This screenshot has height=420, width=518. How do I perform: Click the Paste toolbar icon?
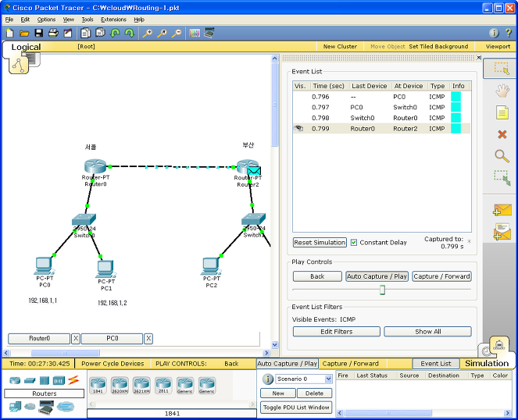click(100, 33)
